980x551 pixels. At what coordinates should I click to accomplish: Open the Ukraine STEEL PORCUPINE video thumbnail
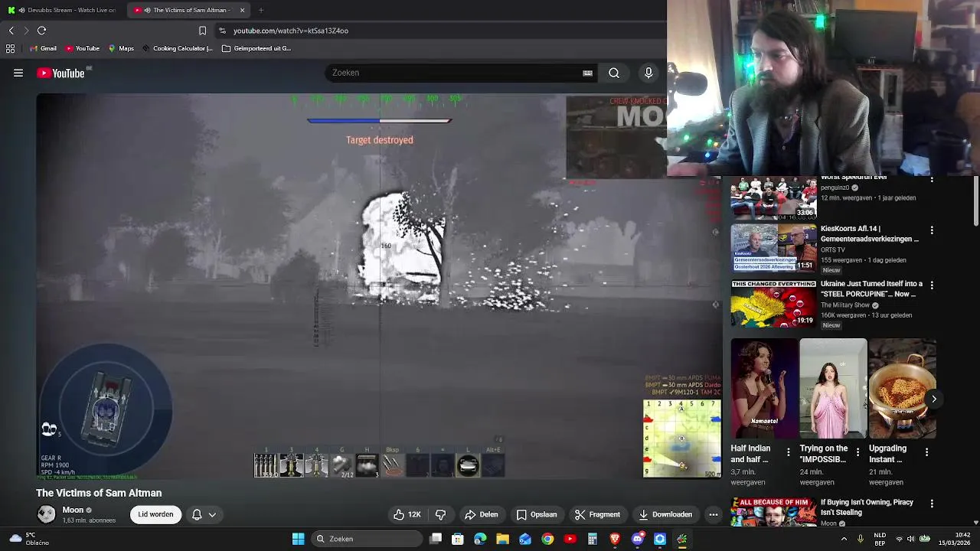pos(773,303)
